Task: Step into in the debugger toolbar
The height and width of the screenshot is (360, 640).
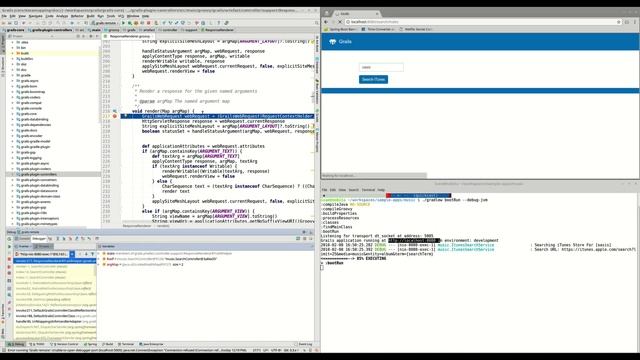Action: click(64, 238)
